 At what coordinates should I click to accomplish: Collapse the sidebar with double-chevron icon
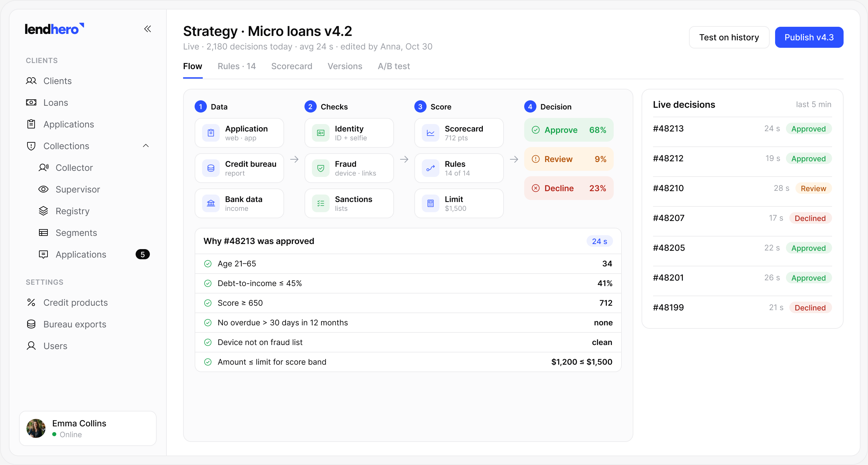[x=147, y=29]
